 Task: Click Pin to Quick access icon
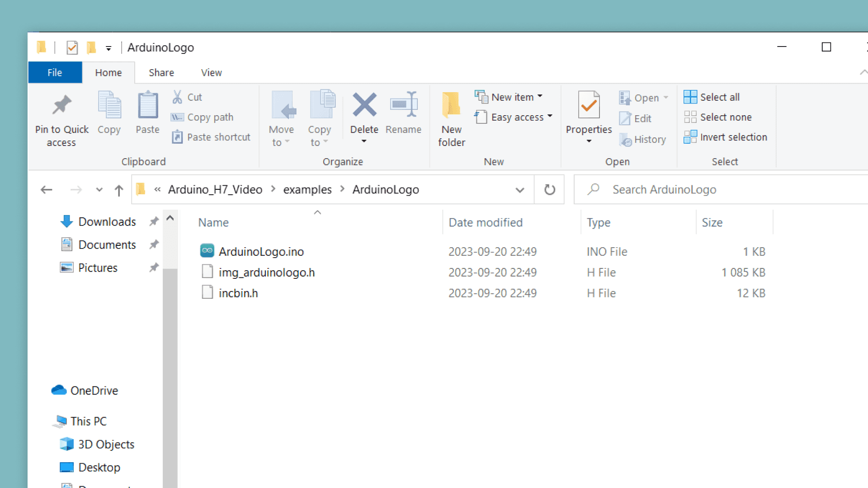click(x=62, y=105)
